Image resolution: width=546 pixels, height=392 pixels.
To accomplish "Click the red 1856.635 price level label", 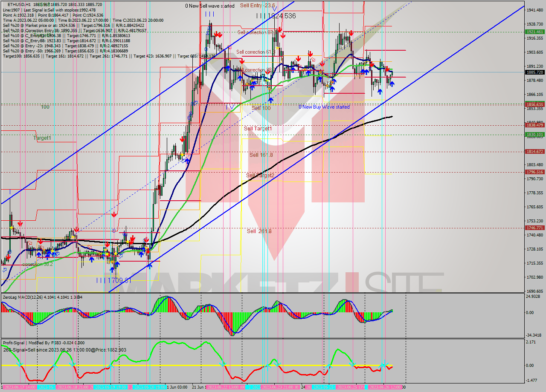I will pyautogui.click(x=534, y=104).
